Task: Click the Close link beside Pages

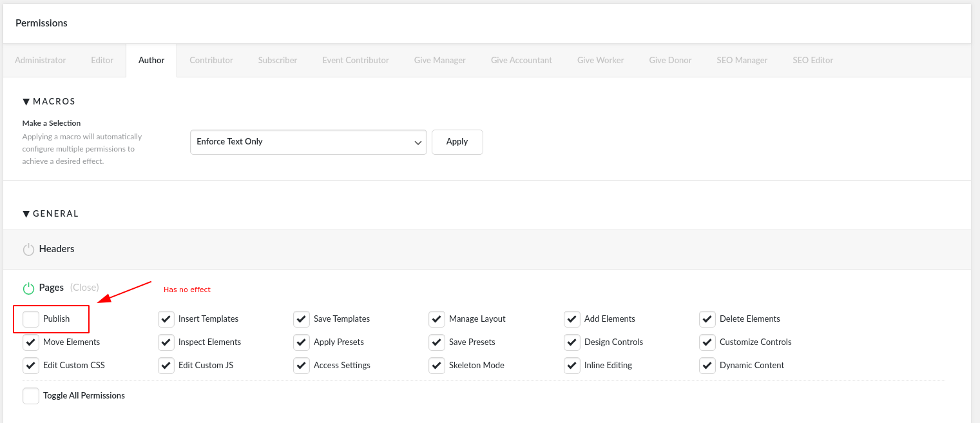Action: coord(84,288)
